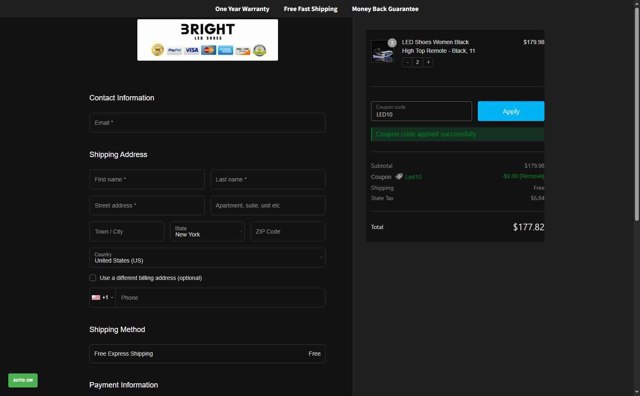Click the Mastercard icon in header
Image resolution: width=640 pixels, height=396 pixels.
pyautogui.click(x=209, y=50)
